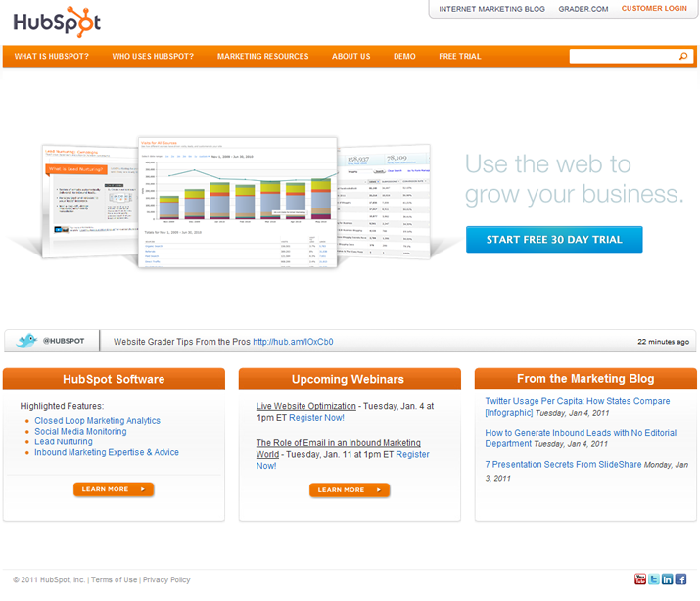Click the HubSpot logo

click(x=57, y=22)
